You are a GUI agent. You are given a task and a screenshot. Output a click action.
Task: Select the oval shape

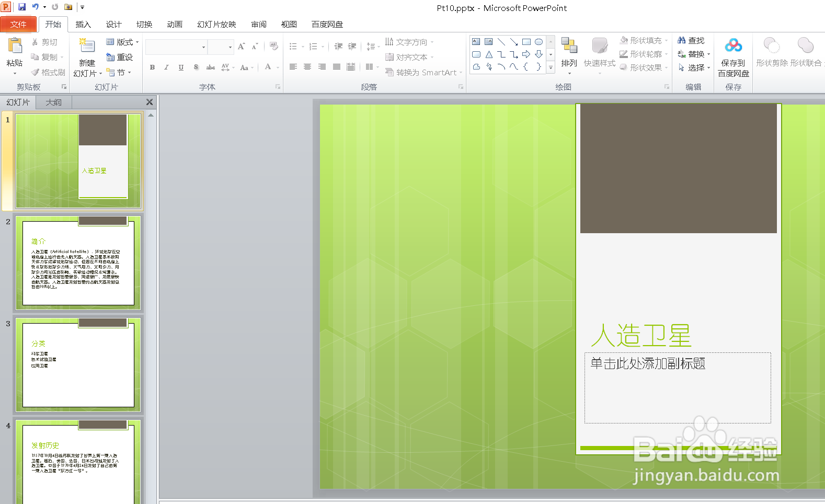coord(538,42)
